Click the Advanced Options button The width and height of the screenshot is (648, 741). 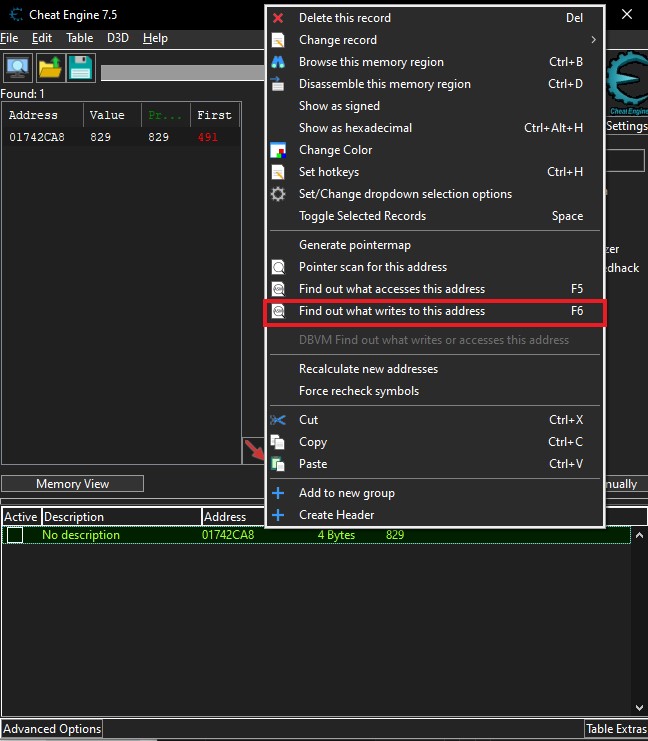[x=51, y=729]
